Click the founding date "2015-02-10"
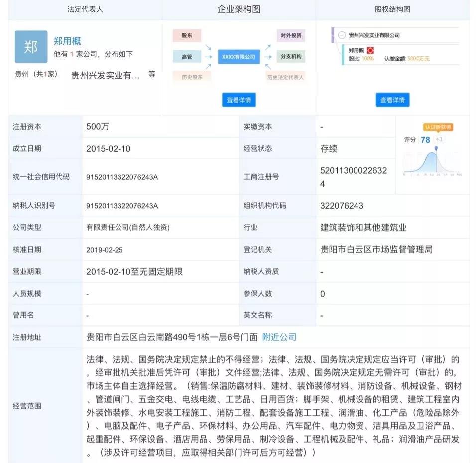Viewport: 476px width, 463px height. [109, 149]
